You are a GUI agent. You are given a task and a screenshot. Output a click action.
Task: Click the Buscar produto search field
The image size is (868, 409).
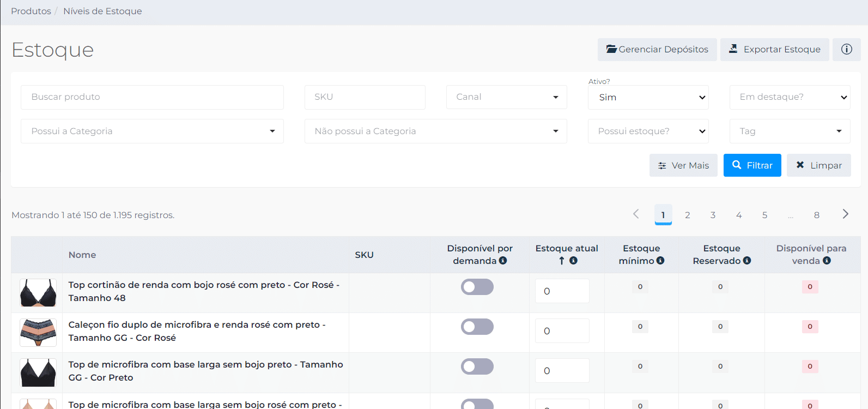[x=152, y=97]
